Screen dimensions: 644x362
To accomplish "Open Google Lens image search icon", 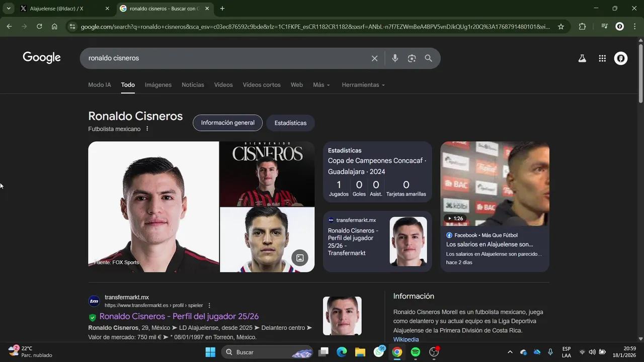I will point(412,58).
